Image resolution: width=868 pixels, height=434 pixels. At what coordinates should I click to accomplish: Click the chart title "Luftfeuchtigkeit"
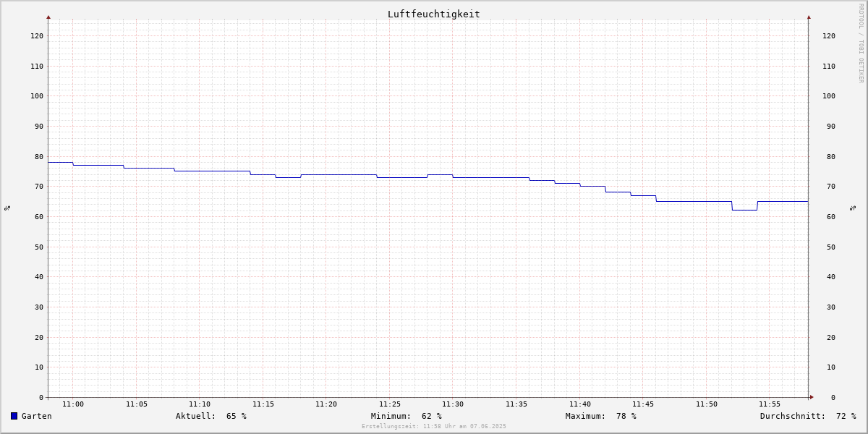[434, 14]
